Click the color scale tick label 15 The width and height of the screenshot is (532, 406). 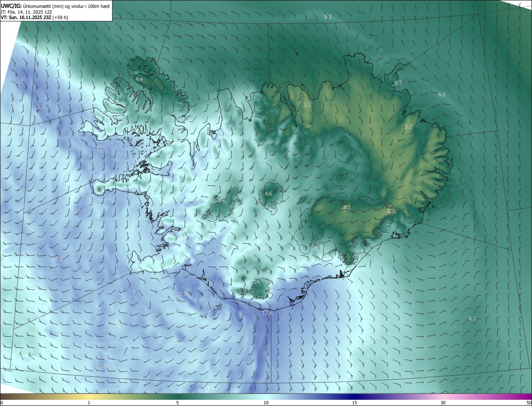355,403
